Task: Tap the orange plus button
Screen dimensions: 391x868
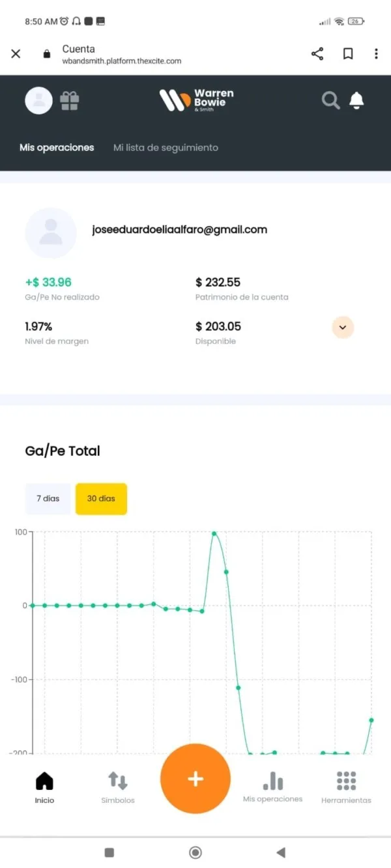Action: tap(195, 779)
